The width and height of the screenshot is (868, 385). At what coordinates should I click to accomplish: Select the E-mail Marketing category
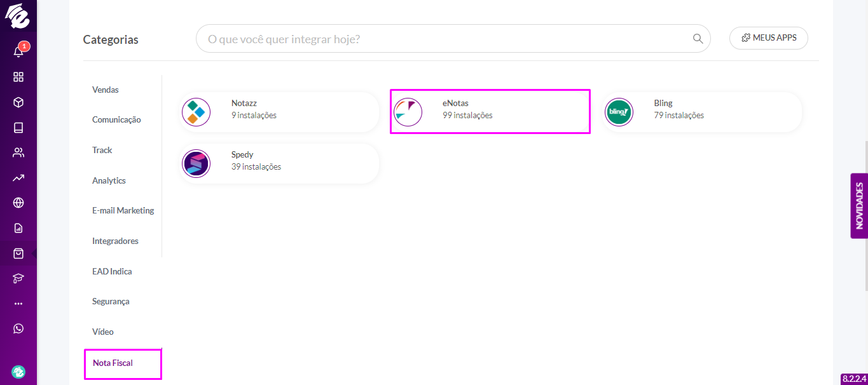[x=123, y=210]
